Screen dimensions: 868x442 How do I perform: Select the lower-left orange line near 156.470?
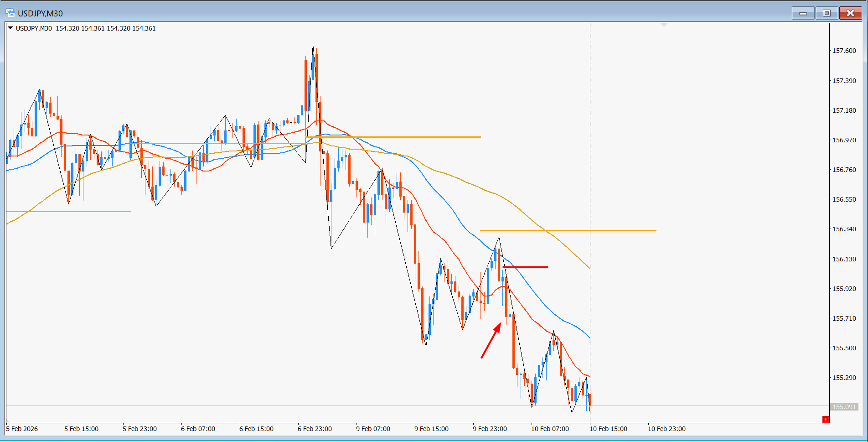pos(68,211)
